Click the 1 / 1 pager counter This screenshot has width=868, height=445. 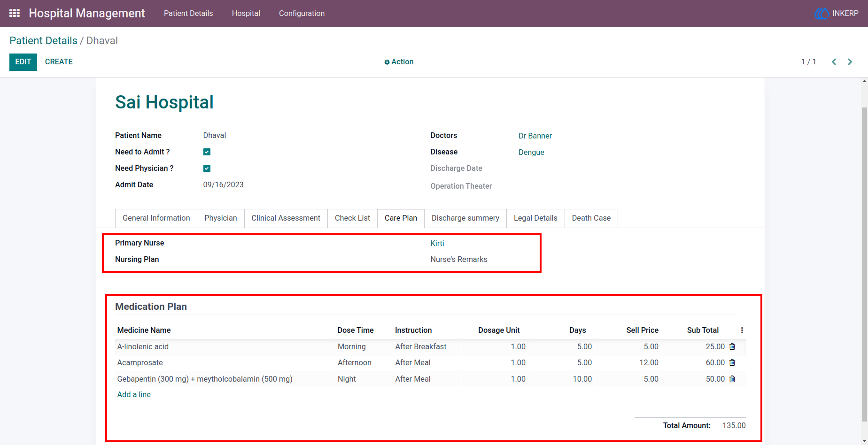808,62
